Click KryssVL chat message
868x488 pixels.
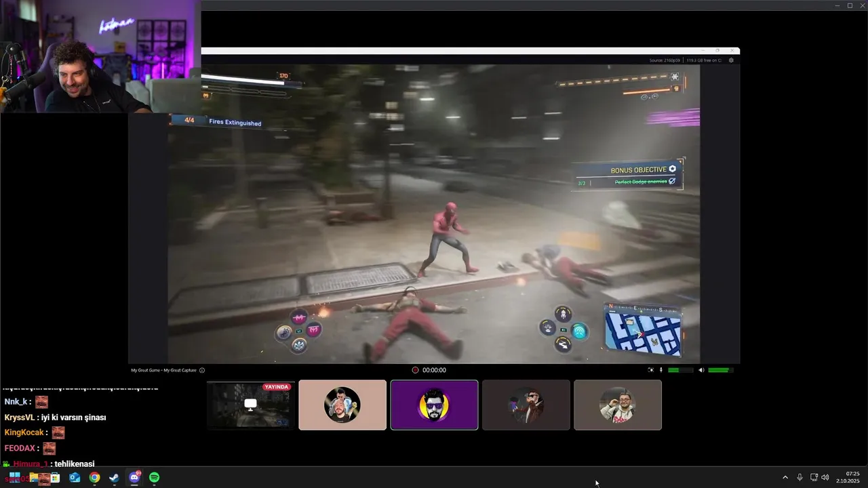55,418
